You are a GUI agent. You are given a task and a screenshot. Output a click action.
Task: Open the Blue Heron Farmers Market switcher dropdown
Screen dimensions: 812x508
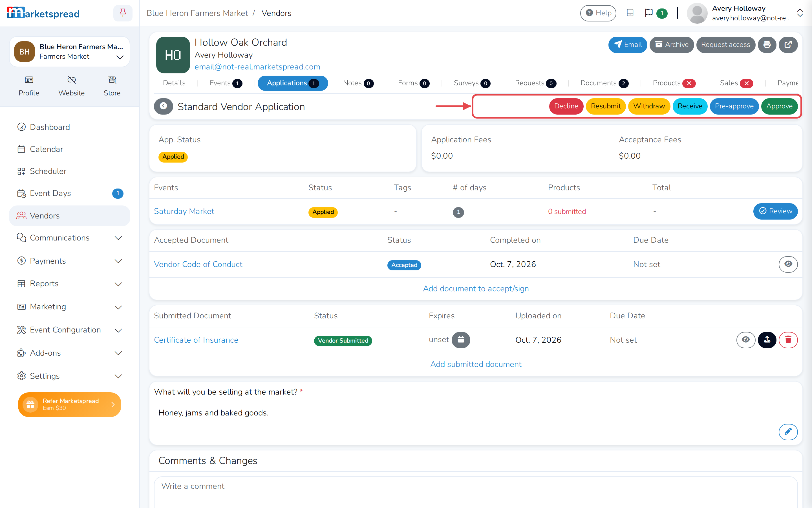tap(70, 52)
